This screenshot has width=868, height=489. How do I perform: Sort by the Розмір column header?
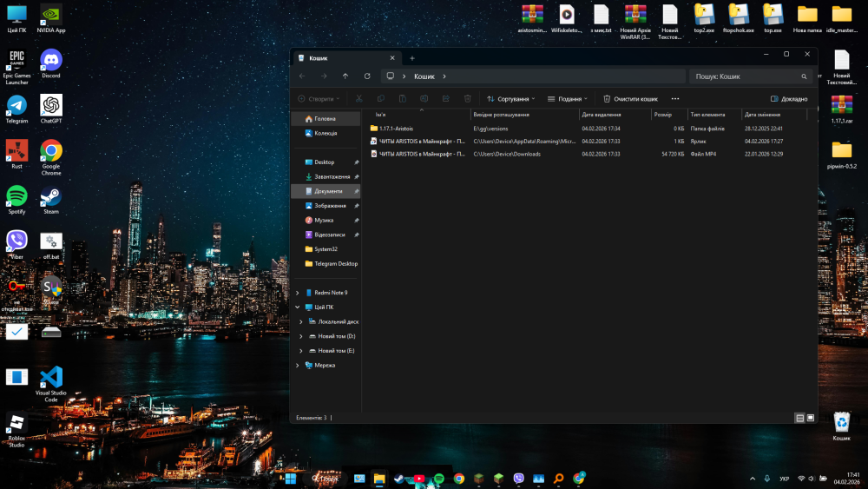tap(670, 114)
